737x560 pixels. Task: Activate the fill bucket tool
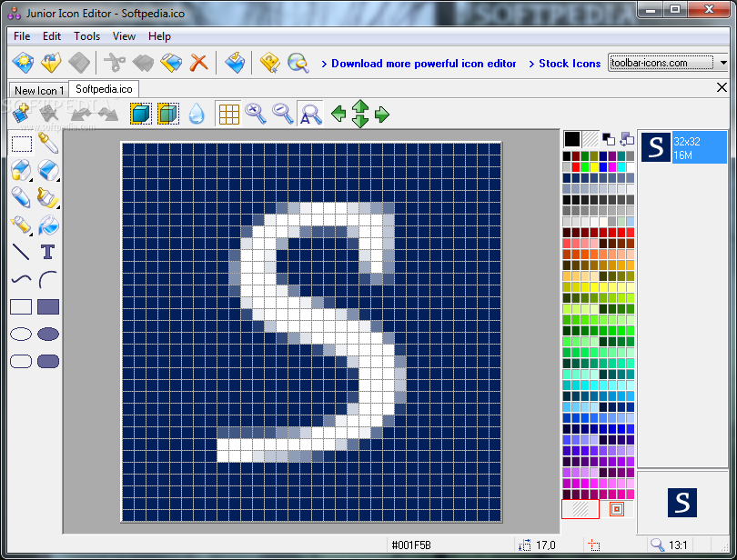47,225
